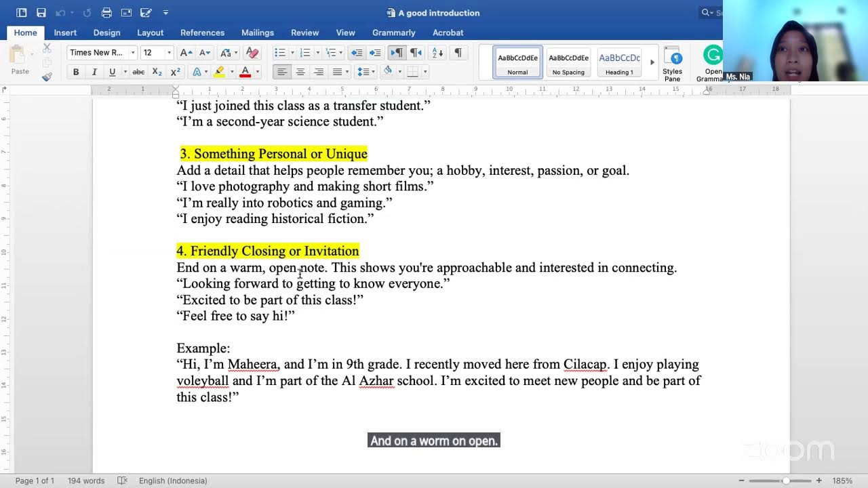Apply the Heading 1 style
This screenshot has height=488, width=868.
tap(619, 62)
